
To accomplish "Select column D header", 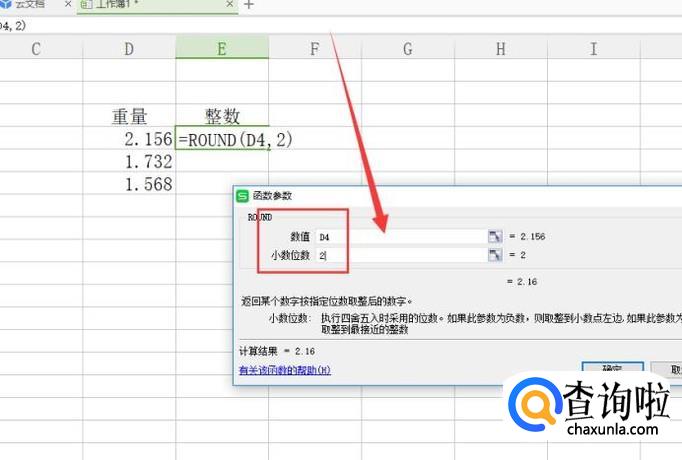I will click(x=129, y=49).
